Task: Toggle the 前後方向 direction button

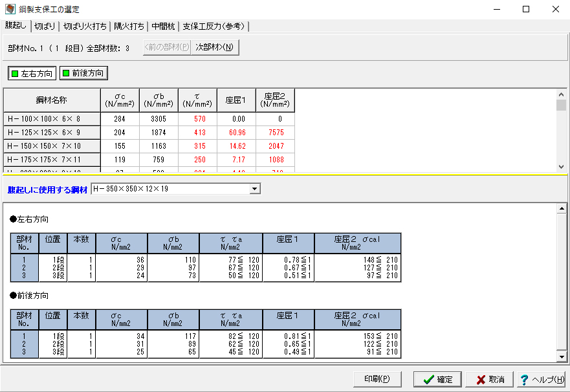Action: click(x=83, y=73)
